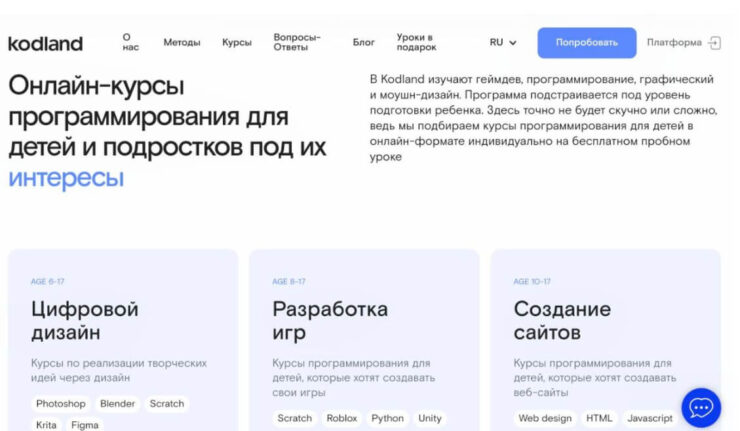Go to the «Курсы» section
This screenshot has height=431, width=740.
[x=237, y=43]
